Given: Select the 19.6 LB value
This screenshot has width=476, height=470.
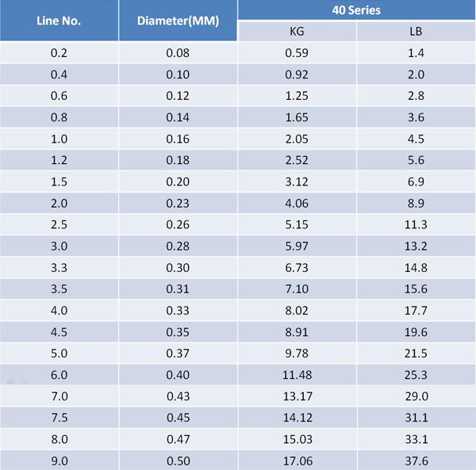Looking at the screenshot, I should [x=416, y=331].
